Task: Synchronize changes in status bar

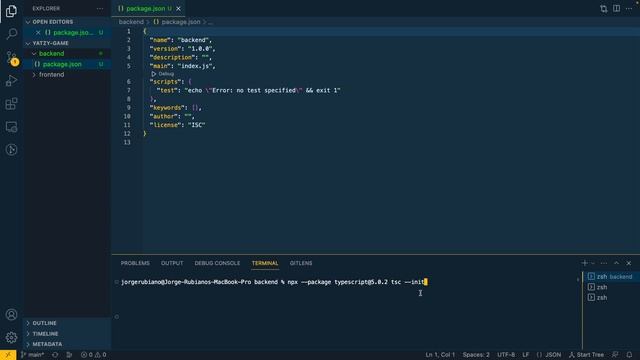Action: [x=55, y=355]
